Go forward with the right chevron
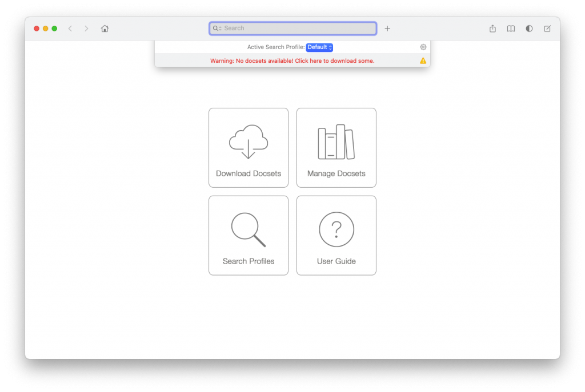Image resolution: width=585 pixels, height=392 pixels. 86,29
